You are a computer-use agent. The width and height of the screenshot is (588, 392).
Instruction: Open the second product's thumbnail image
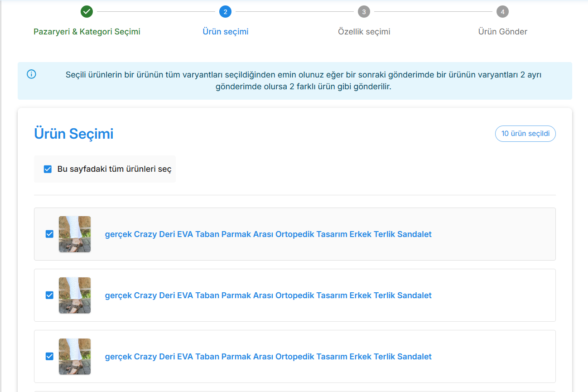75,295
